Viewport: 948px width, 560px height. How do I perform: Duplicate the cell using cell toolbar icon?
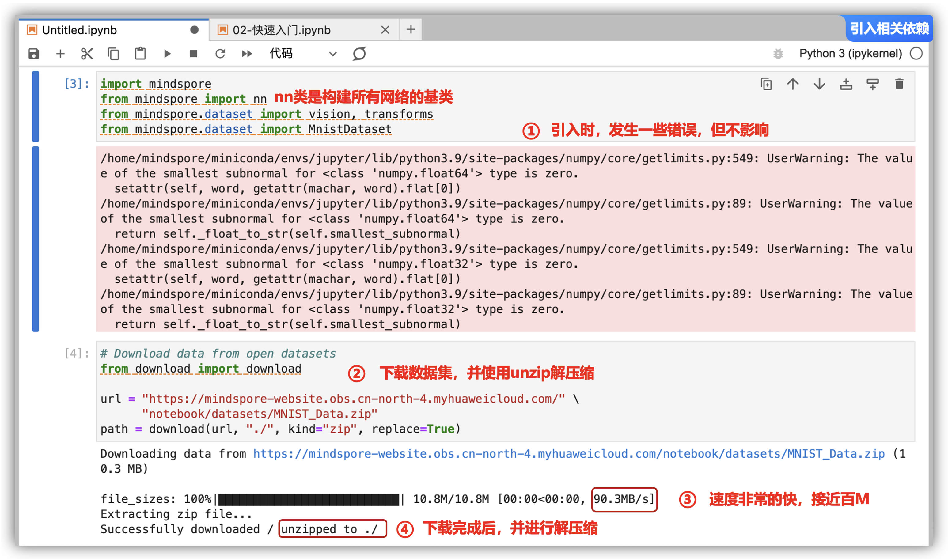pyautogui.click(x=766, y=84)
